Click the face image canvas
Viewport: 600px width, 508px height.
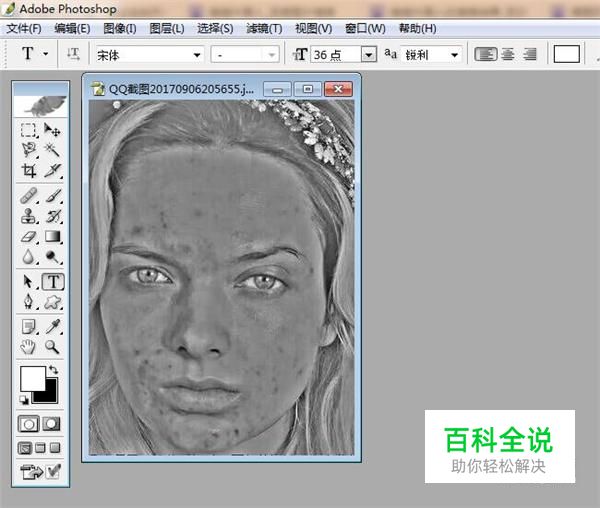pyautogui.click(x=222, y=278)
